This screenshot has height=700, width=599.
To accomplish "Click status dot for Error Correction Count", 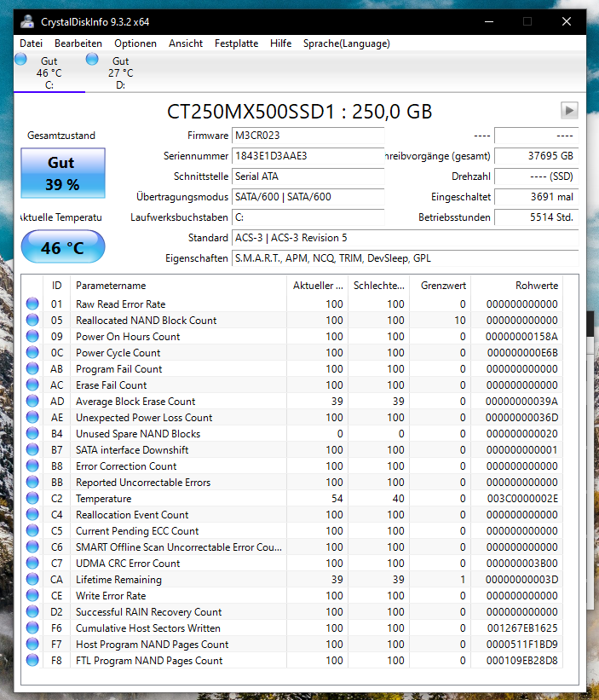I will tap(32, 466).
